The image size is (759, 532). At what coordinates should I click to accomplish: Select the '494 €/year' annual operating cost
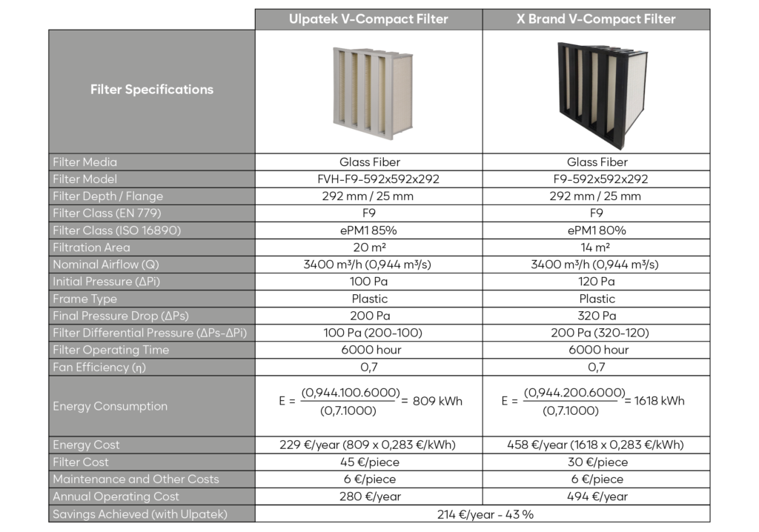(597, 496)
